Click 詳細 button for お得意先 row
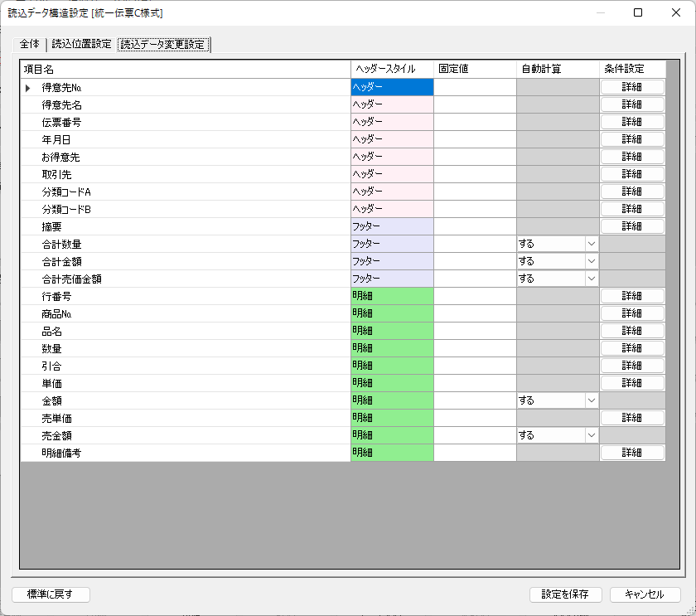This screenshot has height=616, width=696. 632,157
